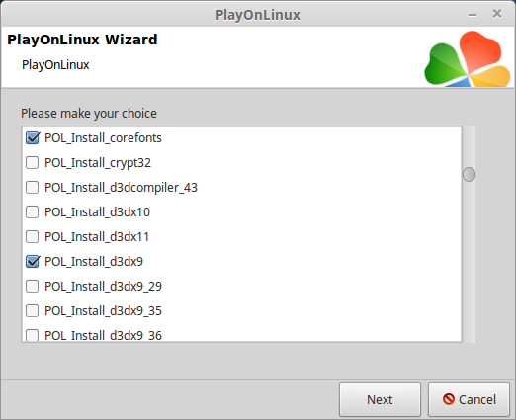Click the list scrollbar handle
The width and height of the screenshot is (516, 420).
click(x=469, y=174)
